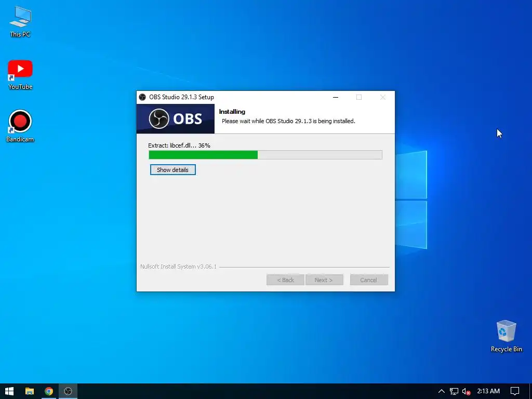The width and height of the screenshot is (532, 399).
Task: Click 'Please wait while OBS Studio' message
Action: point(288,121)
